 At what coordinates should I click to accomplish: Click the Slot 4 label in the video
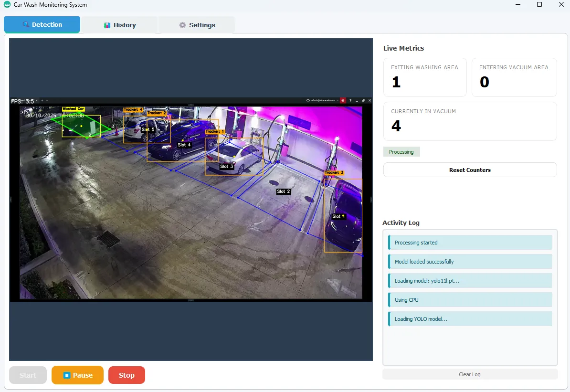pyautogui.click(x=184, y=145)
